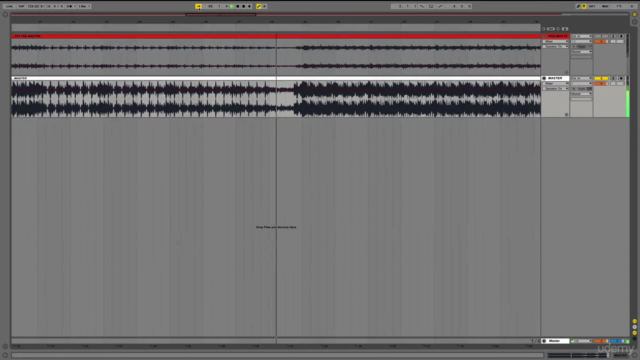Toggle the yellow Follow playback button
The width and height of the screenshot is (640, 360).
pyautogui.click(x=198, y=7)
